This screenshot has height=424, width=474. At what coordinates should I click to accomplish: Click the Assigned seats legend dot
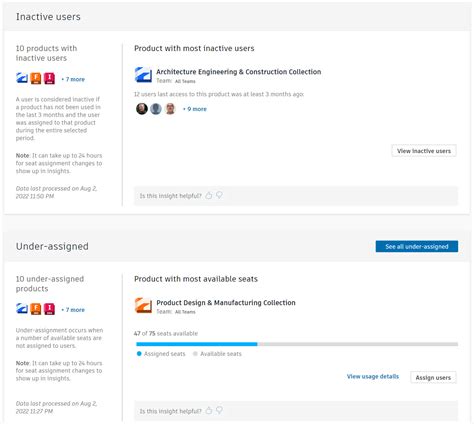(139, 354)
